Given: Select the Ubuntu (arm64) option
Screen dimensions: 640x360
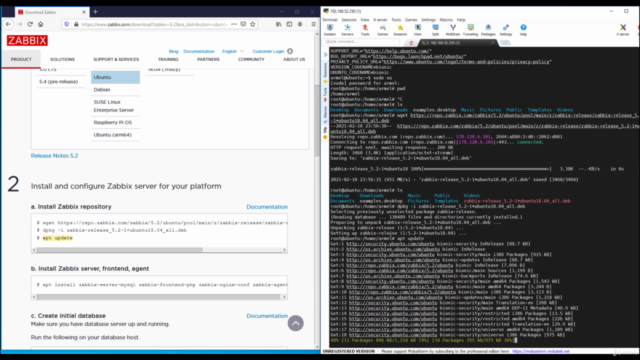Looking at the screenshot, I should tap(115, 135).
